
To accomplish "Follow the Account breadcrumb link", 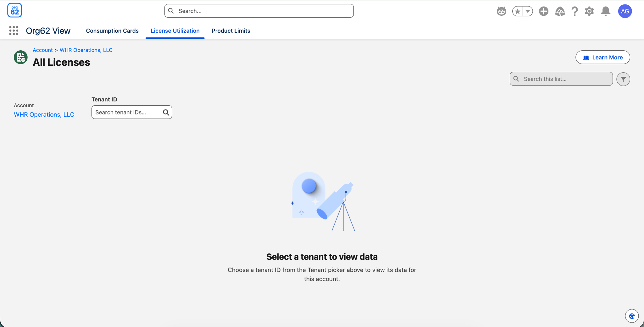I will click(43, 50).
